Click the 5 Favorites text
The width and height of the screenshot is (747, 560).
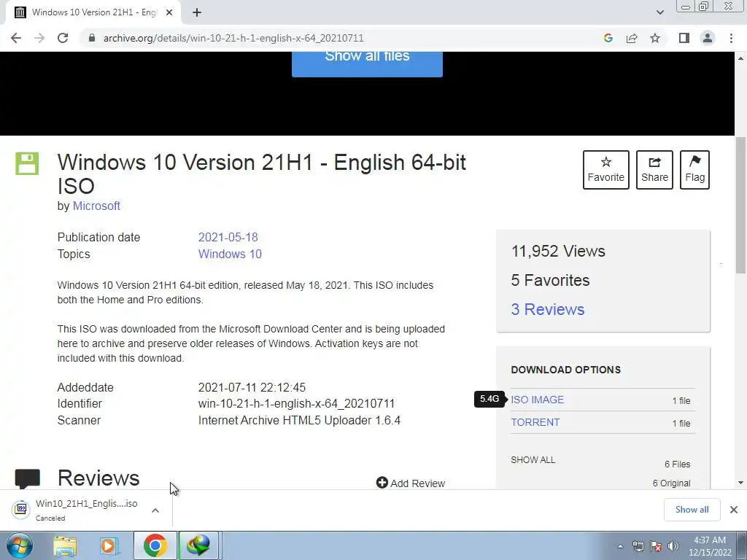550,280
